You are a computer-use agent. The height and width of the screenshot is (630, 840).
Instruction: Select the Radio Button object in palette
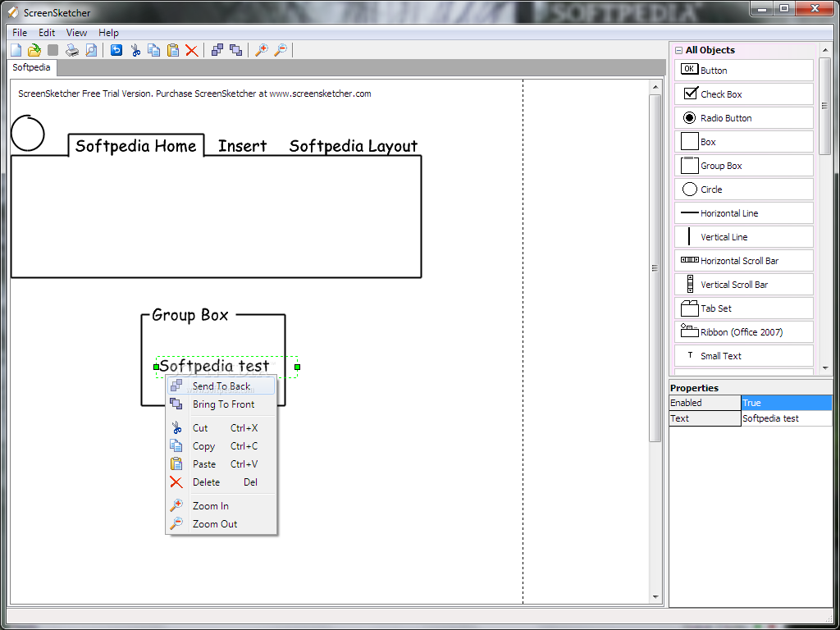(743, 118)
